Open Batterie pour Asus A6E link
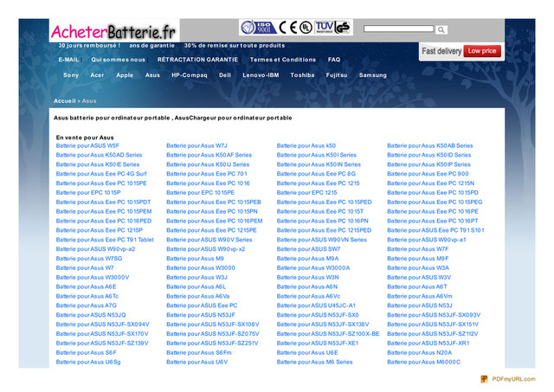Screen dimensions: 554x392 pyautogui.click(x=87, y=286)
